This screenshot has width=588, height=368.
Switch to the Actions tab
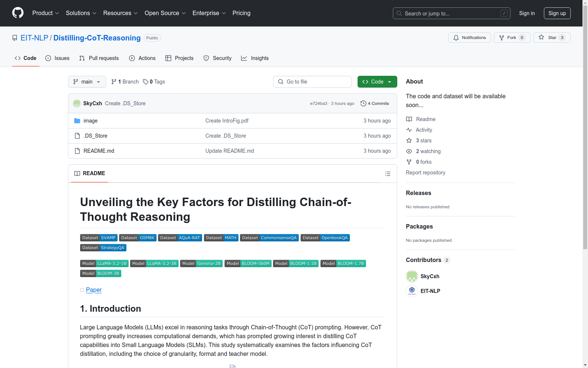coord(142,58)
